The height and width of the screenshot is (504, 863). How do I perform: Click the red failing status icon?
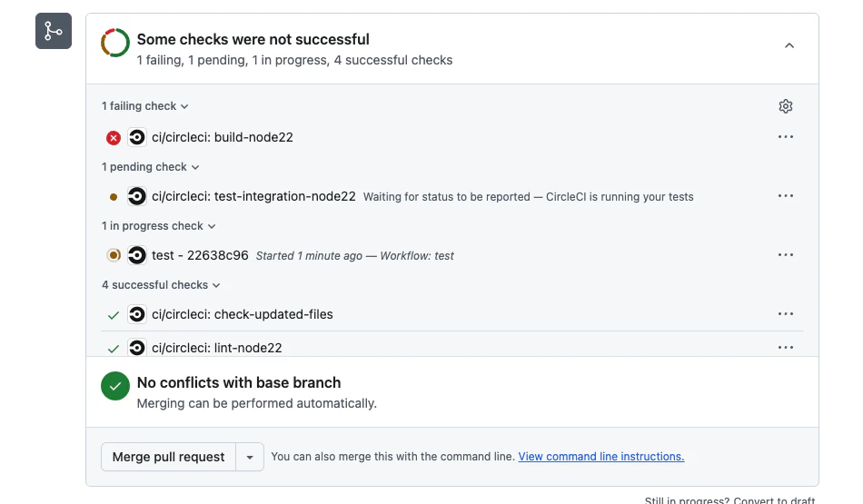tap(114, 138)
